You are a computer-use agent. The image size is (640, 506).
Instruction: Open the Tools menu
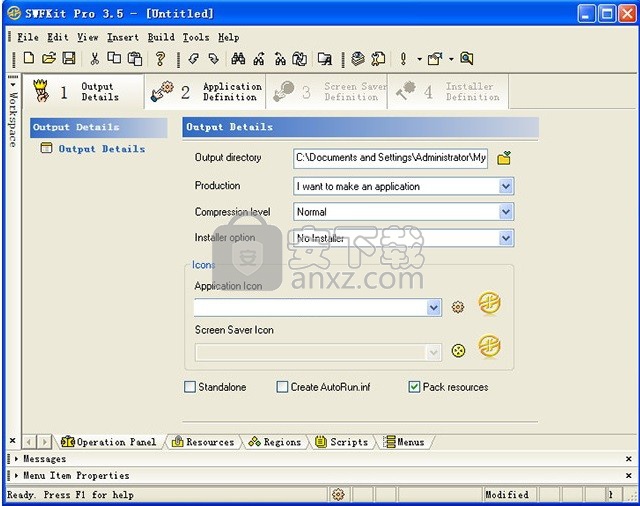pos(196,37)
